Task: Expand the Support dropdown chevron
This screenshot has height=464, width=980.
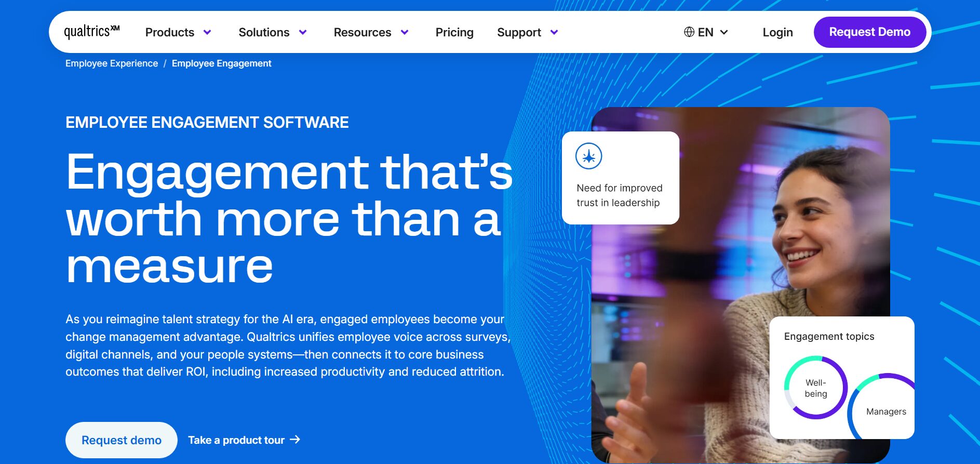Action: pos(554,32)
